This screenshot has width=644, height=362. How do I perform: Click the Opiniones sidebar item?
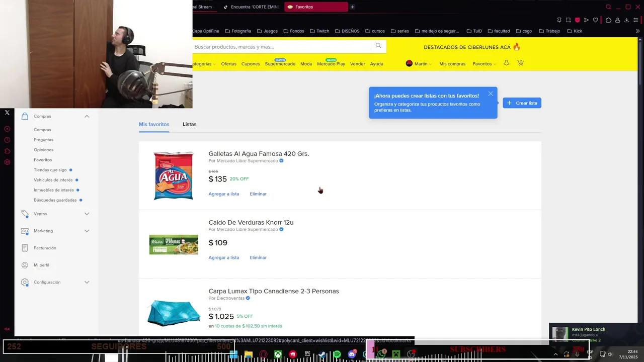coord(43,150)
